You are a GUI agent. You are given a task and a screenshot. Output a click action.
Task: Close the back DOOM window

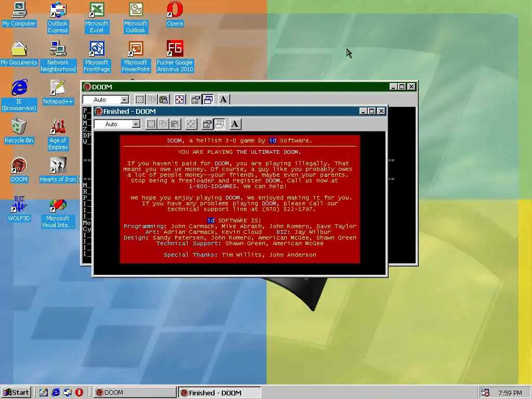click(x=411, y=87)
